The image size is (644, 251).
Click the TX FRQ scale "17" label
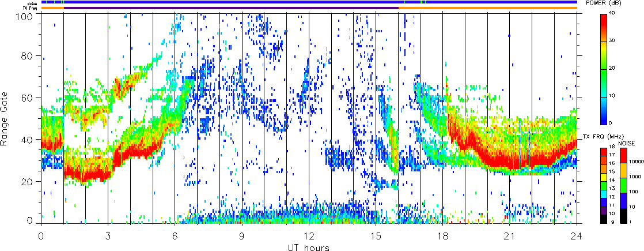pyautogui.click(x=612, y=155)
